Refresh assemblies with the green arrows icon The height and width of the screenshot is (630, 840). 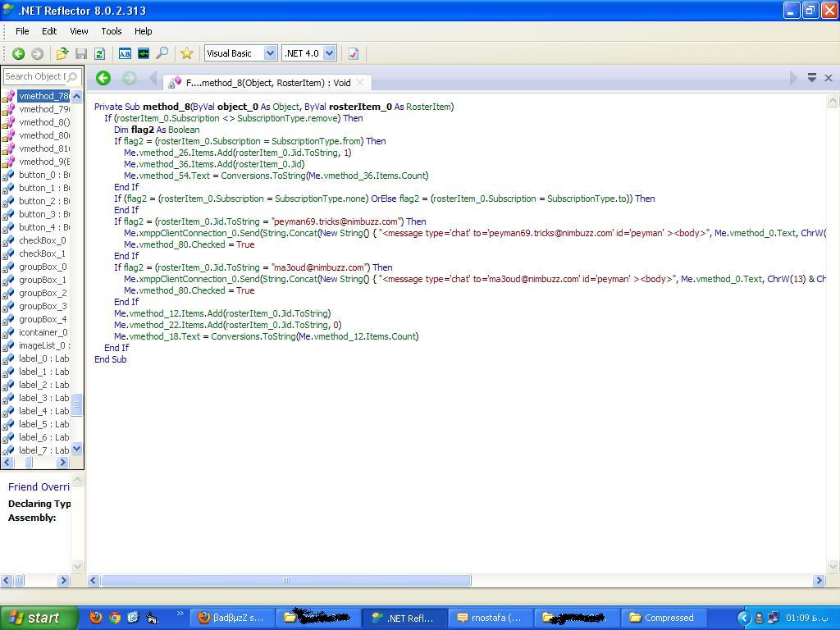[x=99, y=53]
